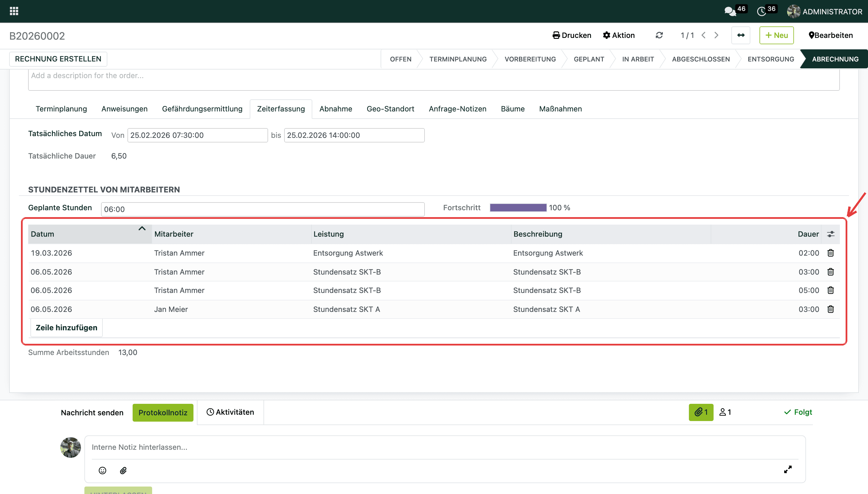The width and height of the screenshot is (868, 494).
Task: Open the attachments button showing 1
Action: [x=701, y=412]
